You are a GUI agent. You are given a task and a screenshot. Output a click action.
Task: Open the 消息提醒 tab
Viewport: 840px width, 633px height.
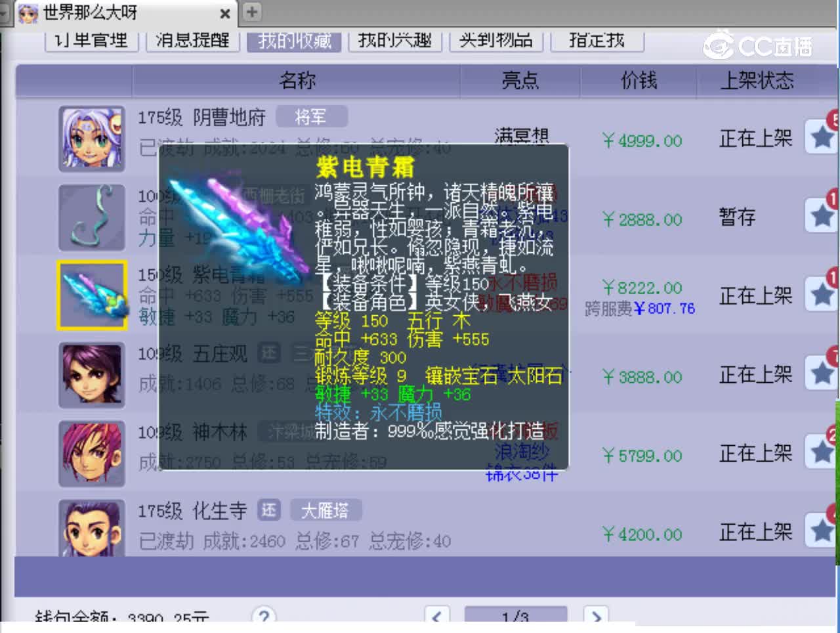[193, 41]
